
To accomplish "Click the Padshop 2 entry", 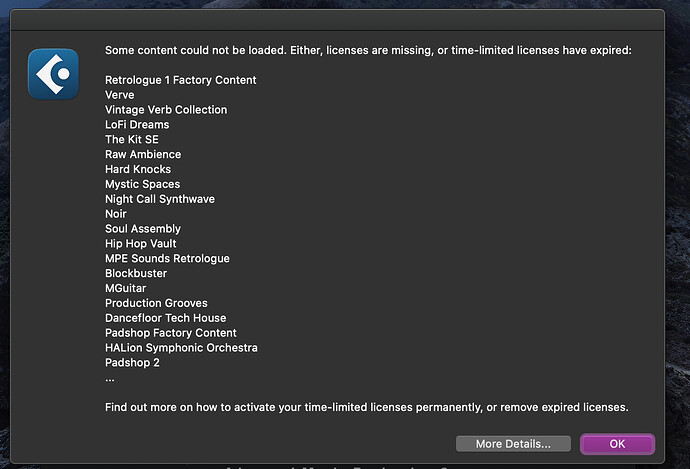I will click(132, 363).
